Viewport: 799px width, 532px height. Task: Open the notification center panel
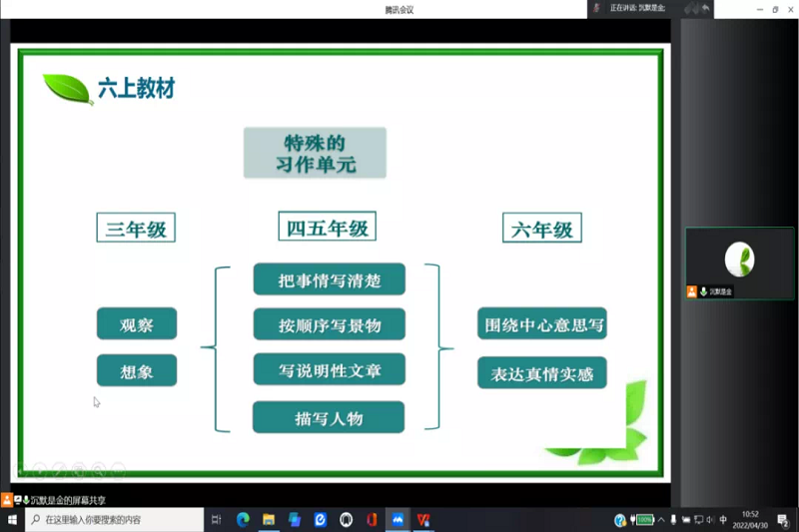click(784, 520)
